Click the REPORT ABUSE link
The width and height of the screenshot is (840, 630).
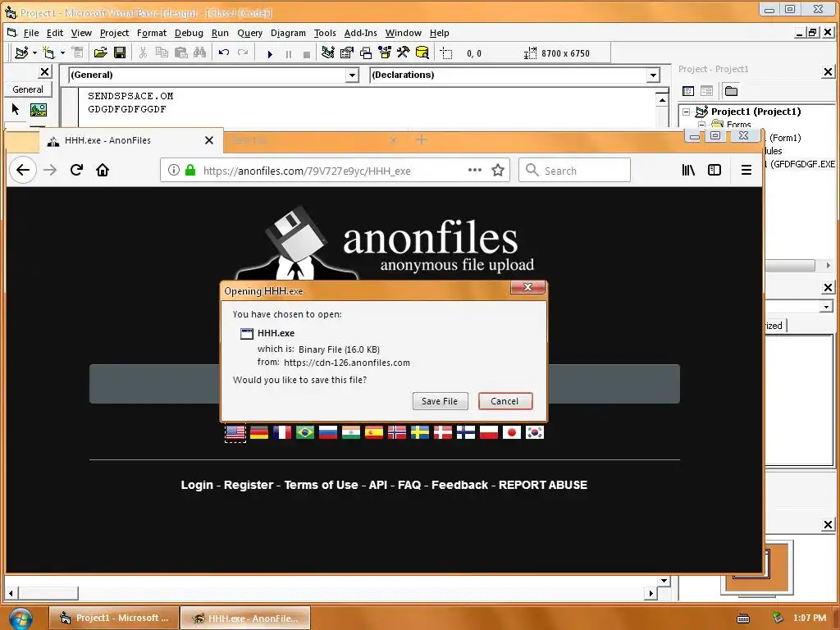point(543,485)
